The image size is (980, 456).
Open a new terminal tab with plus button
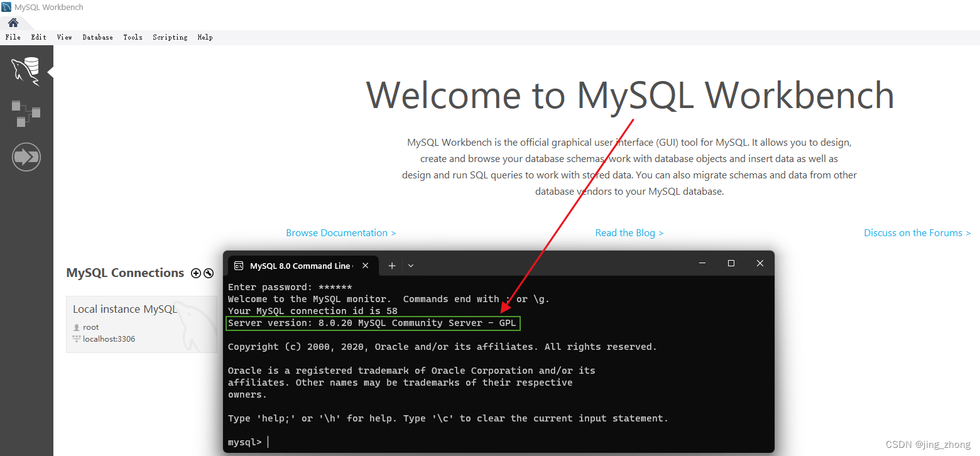coord(391,266)
